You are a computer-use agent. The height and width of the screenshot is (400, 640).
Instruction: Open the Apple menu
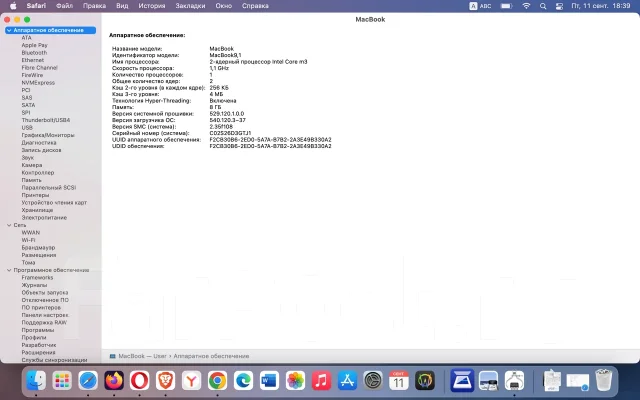tap(13, 6)
